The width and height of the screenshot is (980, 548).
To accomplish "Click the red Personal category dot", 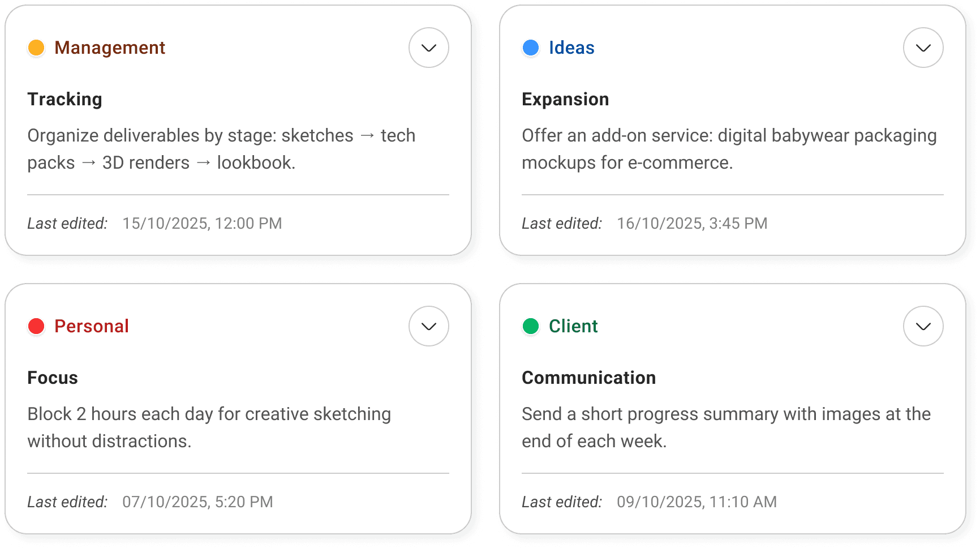I will [x=36, y=326].
